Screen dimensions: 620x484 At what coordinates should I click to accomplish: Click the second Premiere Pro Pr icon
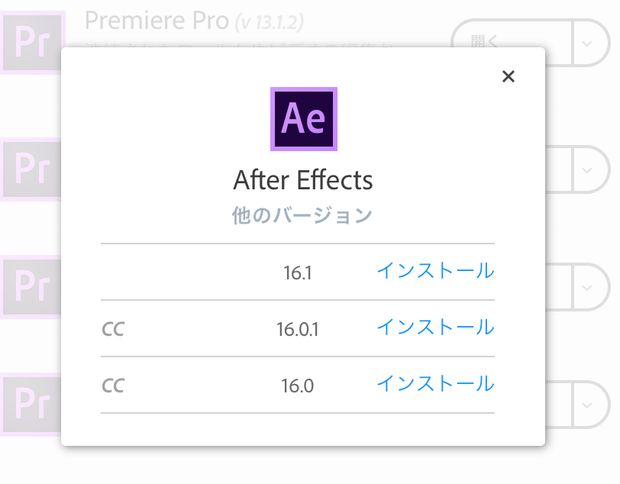[31, 169]
